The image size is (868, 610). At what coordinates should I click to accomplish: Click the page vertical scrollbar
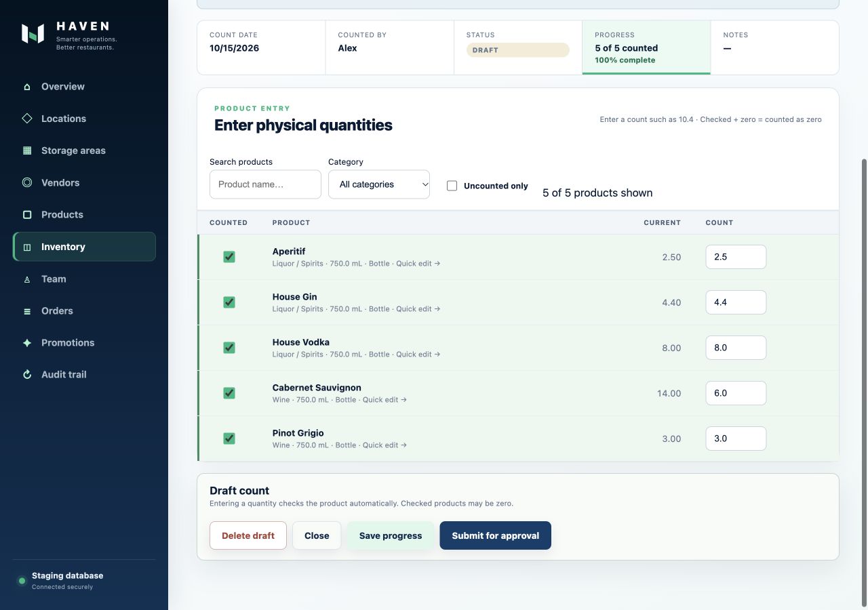pyautogui.click(x=864, y=383)
